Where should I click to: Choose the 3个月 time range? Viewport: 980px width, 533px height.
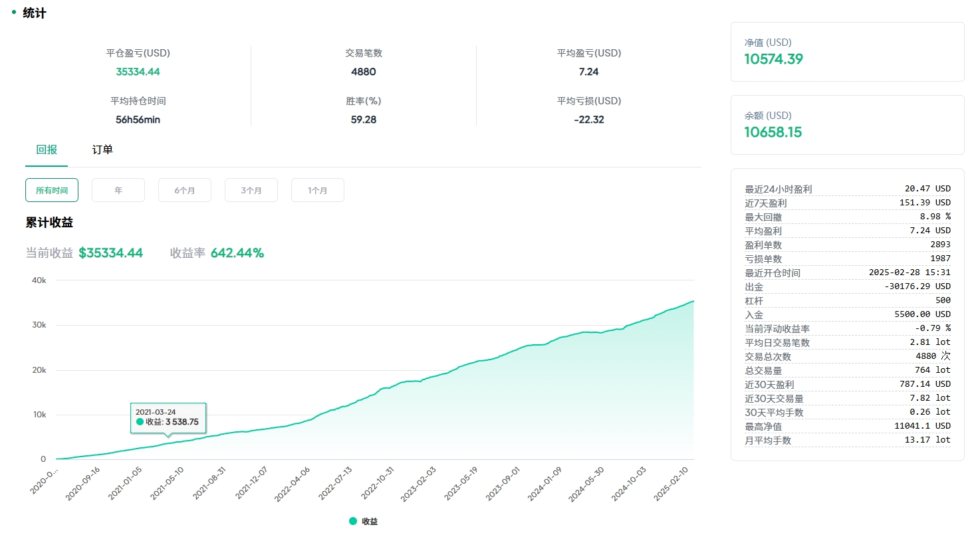pyautogui.click(x=251, y=190)
